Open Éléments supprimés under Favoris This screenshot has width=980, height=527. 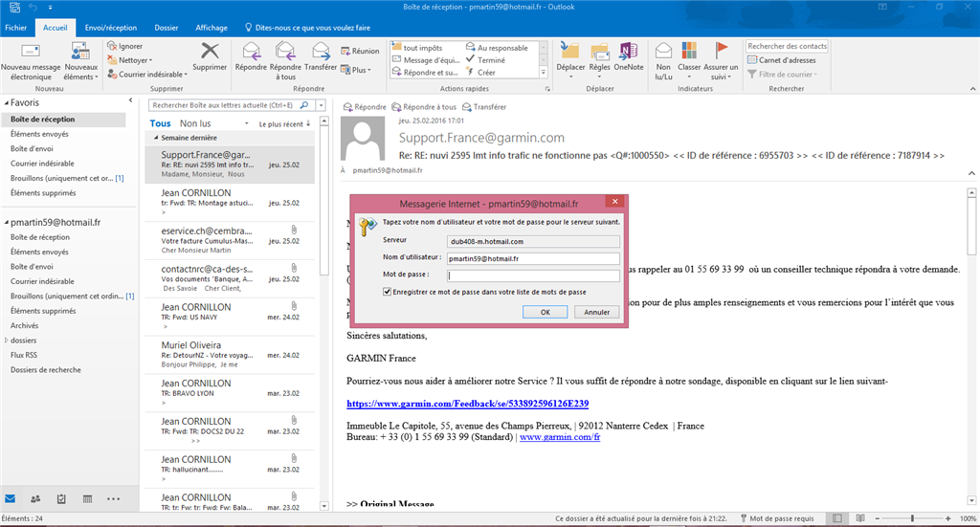(x=43, y=193)
